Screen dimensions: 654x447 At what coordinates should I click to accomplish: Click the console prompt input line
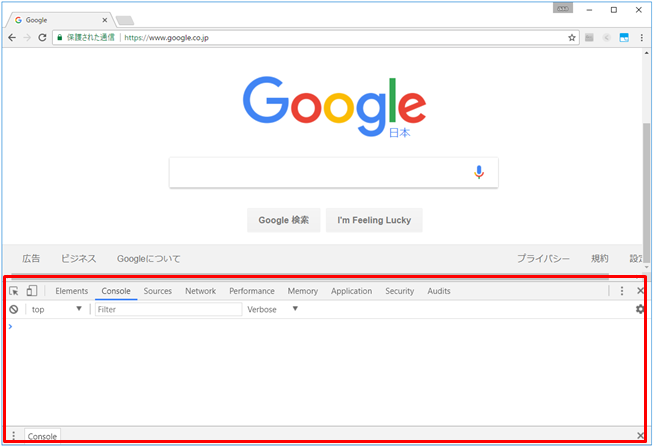(x=325, y=326)
